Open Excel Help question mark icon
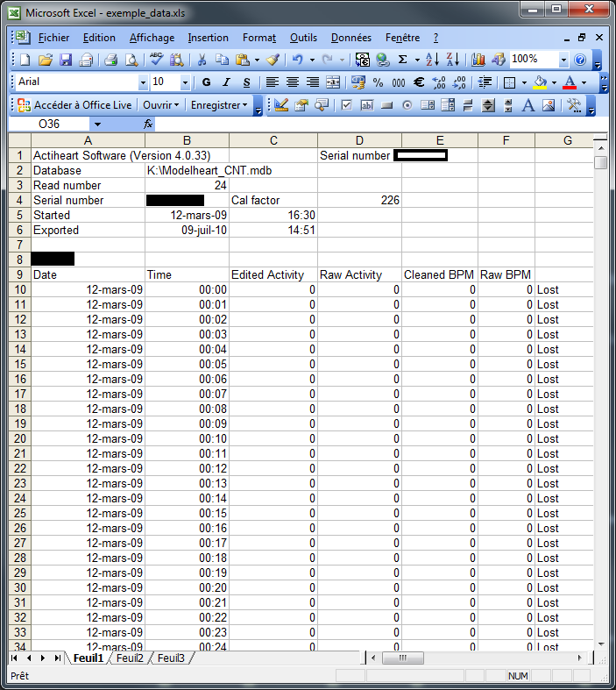 pos(580,60)
